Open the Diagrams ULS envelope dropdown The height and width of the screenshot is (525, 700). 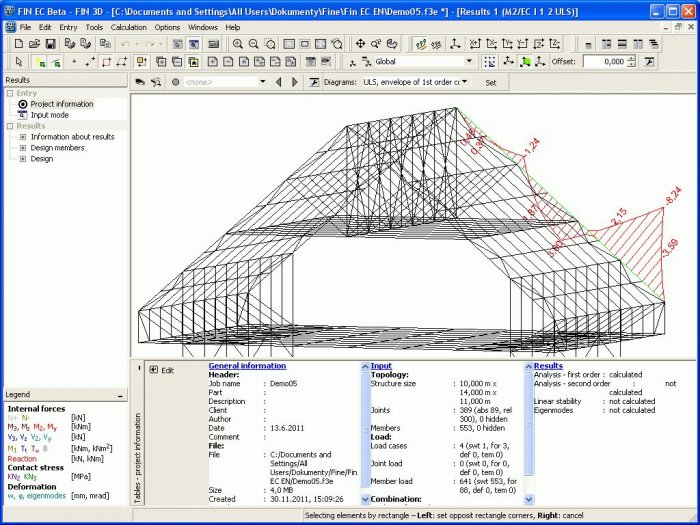[465, 82]
